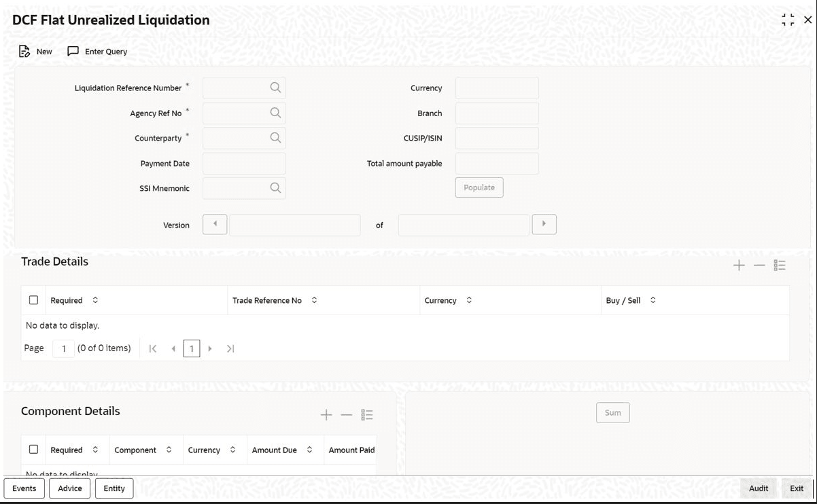Viewport: 817px width, 504px height.
Task: Click the Payment Date input field
Action: (244, 163)
